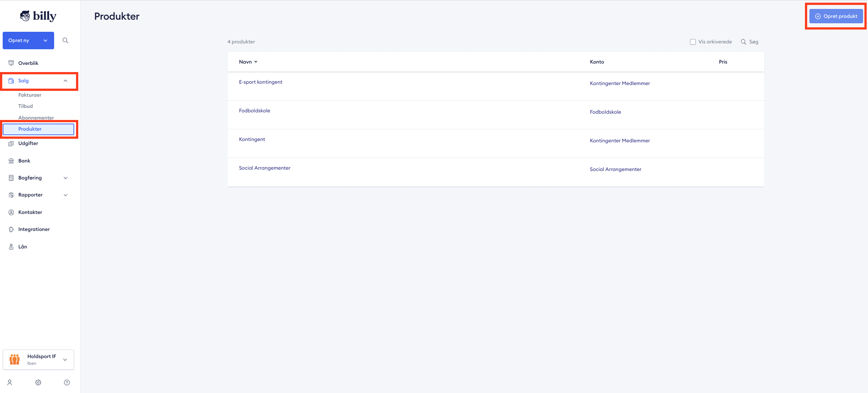Click the Udgifter icon in sidebar
The width and height of the screenshot is (868, 393).
point(11,143)
